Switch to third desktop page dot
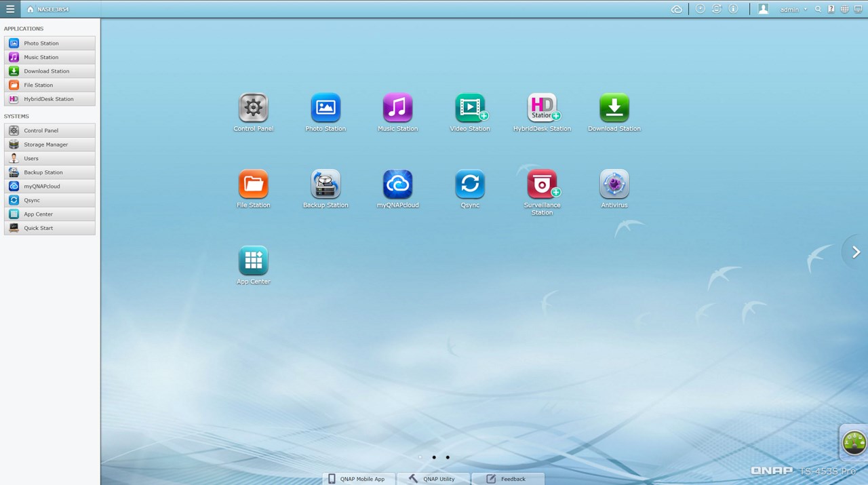This screenshot has height=485, width=868. (x=448, y=457)
